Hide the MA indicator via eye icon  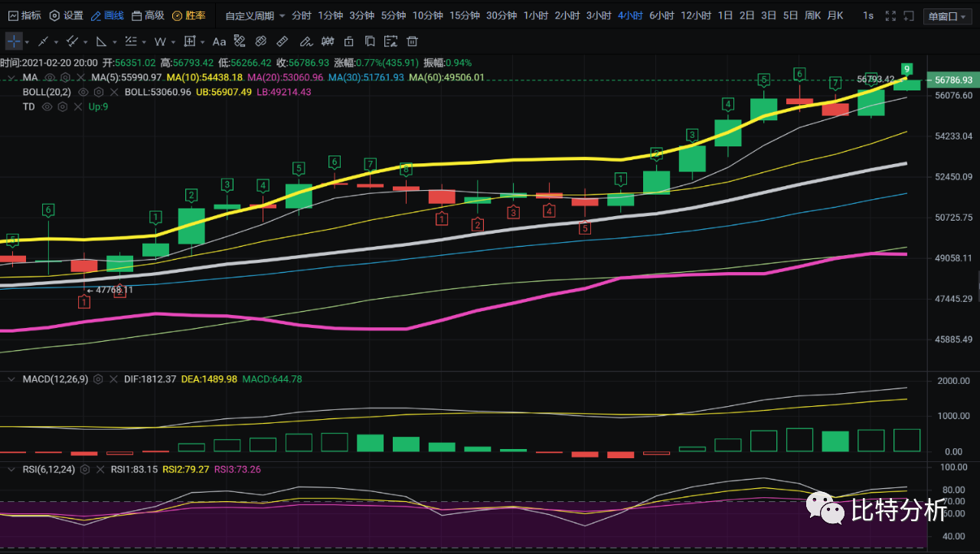click(50, 77)
